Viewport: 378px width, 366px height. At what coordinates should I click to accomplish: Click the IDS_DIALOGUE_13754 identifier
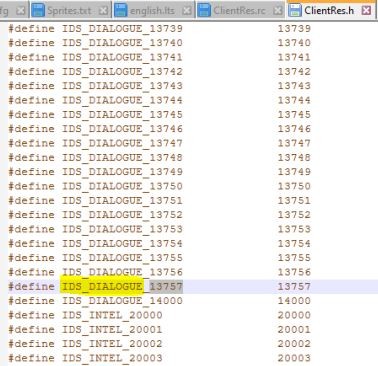pos(122,244)
